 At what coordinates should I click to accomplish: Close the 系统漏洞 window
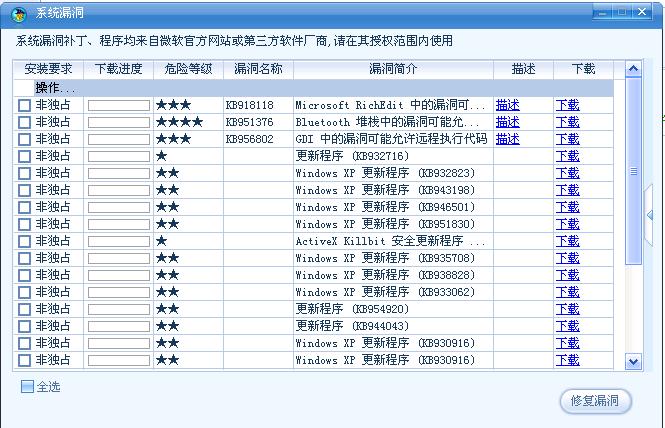(642, 12)
